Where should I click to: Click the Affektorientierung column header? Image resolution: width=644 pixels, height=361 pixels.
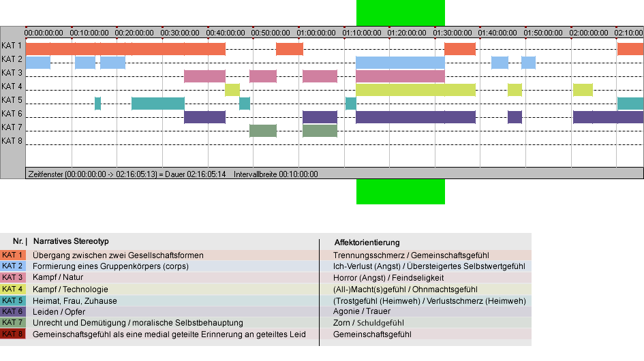click(x=367, y=242)
